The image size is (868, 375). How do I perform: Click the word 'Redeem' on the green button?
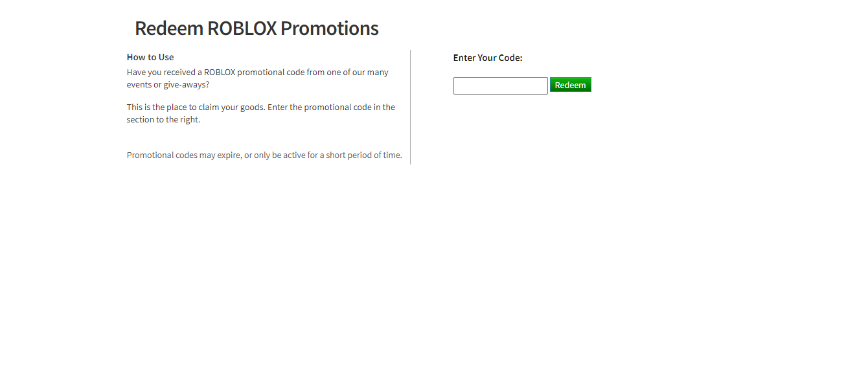(570, 84)
